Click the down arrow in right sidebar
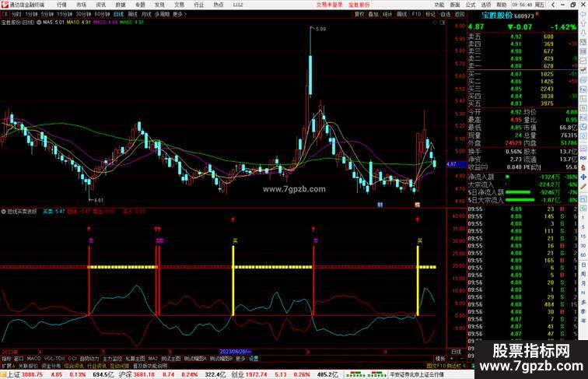 (x=583, y=33)
